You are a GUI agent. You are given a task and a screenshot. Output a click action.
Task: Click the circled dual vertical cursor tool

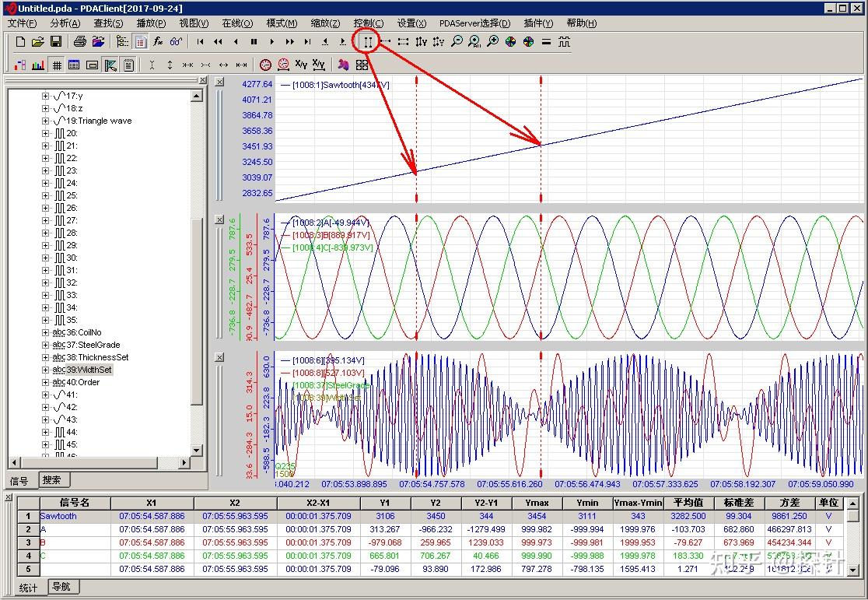pyautogui.click(x=368, y=41)
